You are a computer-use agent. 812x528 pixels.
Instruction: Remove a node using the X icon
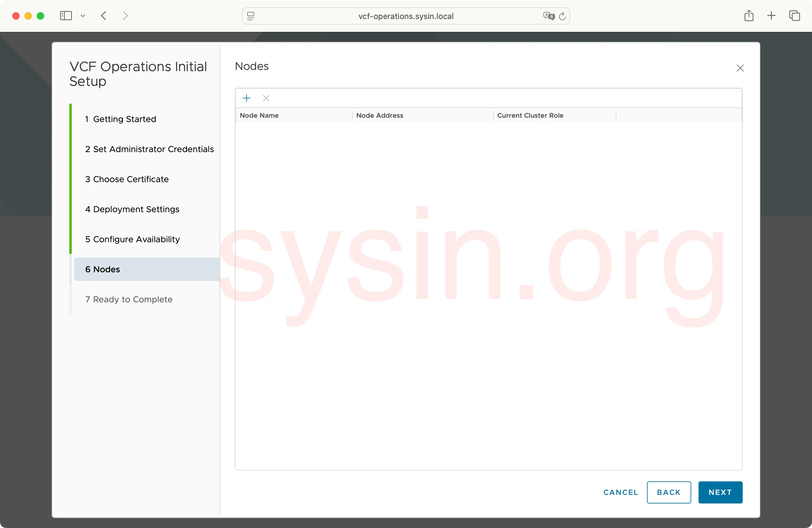266,98
